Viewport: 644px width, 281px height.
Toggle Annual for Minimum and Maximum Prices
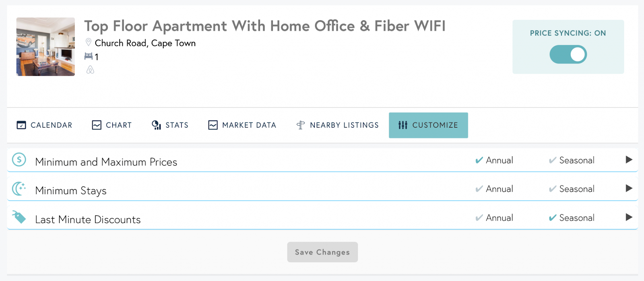point(479,160)
